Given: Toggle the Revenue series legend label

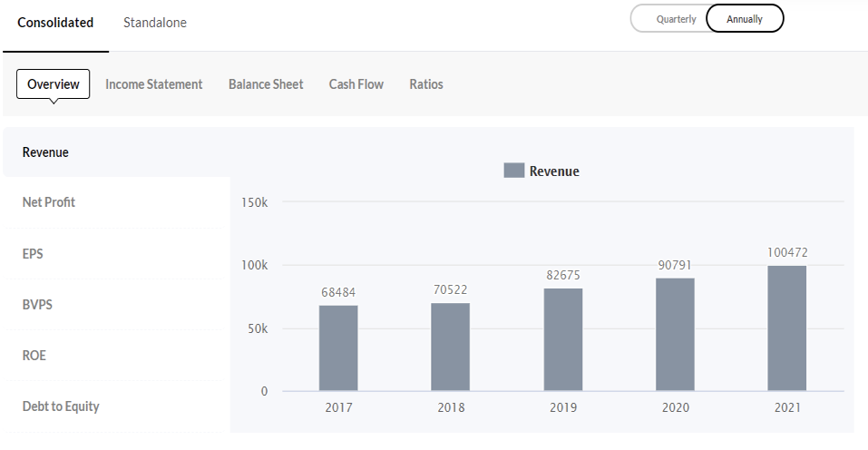Looking at the screenshot, I should (x=554, y=171).
